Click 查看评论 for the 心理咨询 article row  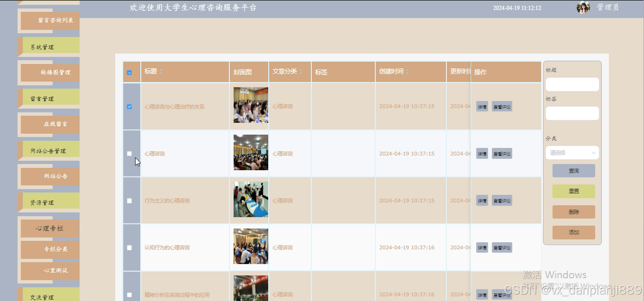click(x=502, y=153)
